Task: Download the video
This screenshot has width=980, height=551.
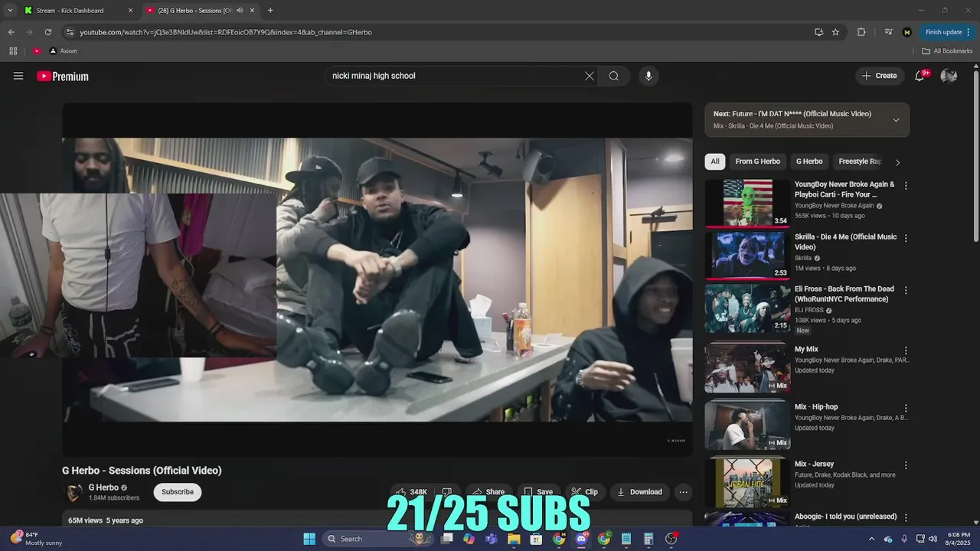Action: 639,492
